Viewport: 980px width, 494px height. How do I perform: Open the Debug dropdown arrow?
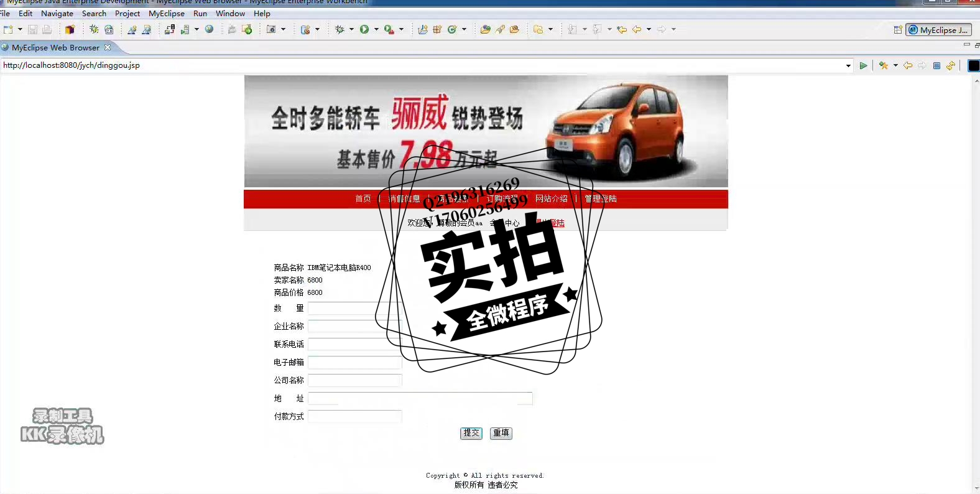click(x=351, y=29)
